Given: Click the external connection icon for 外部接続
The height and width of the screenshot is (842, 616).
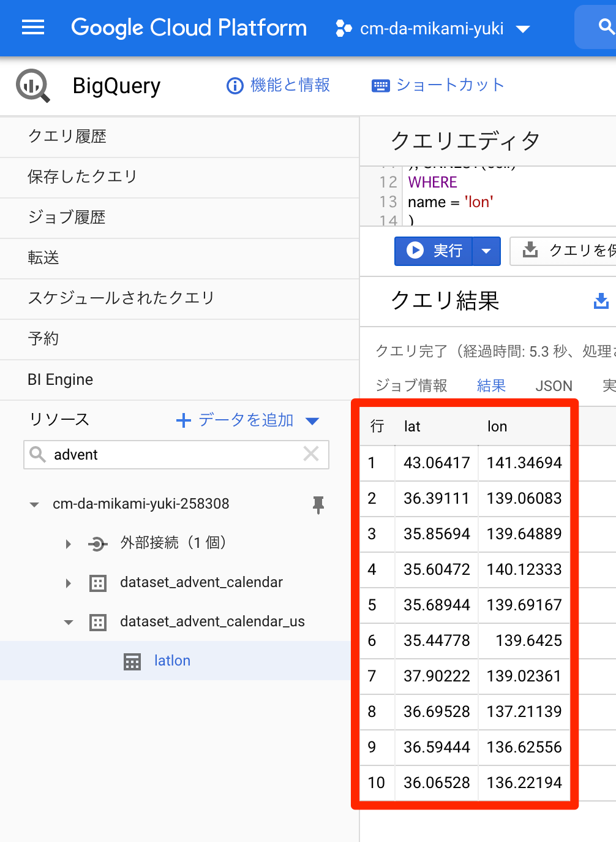Looking at the screenshot, I should 98,544.
